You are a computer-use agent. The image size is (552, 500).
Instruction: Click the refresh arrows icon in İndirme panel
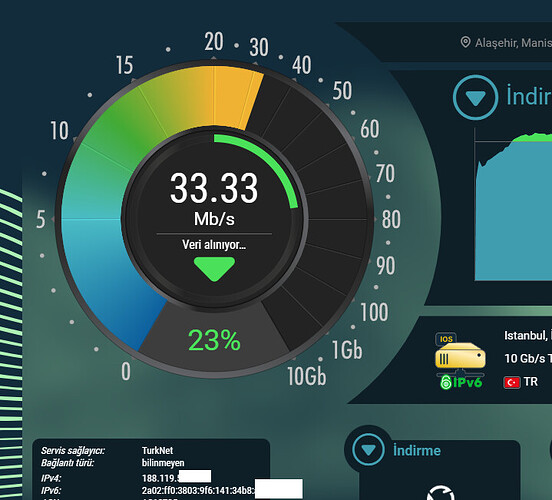[x=441, y=493]
